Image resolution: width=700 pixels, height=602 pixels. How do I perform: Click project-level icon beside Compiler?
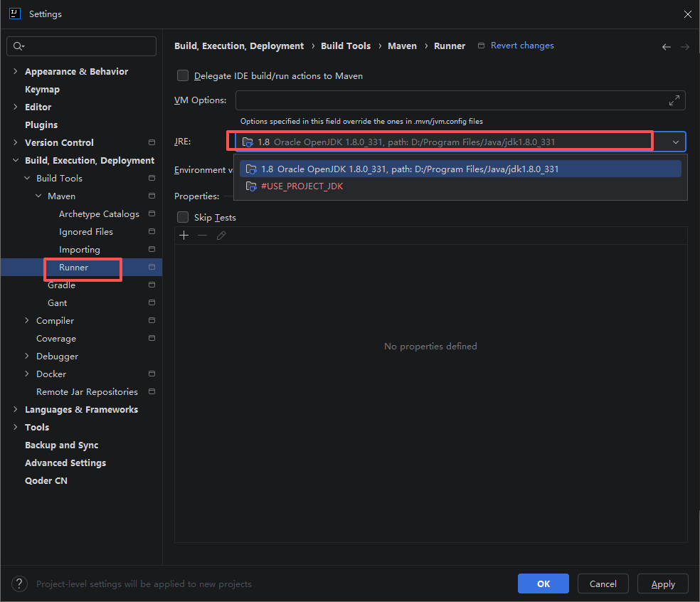(x=152, y=320)
